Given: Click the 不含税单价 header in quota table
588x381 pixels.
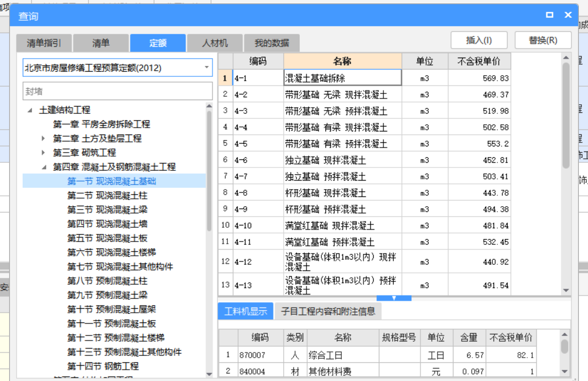Looking at the screenshot, I should [x=479, y=61].
